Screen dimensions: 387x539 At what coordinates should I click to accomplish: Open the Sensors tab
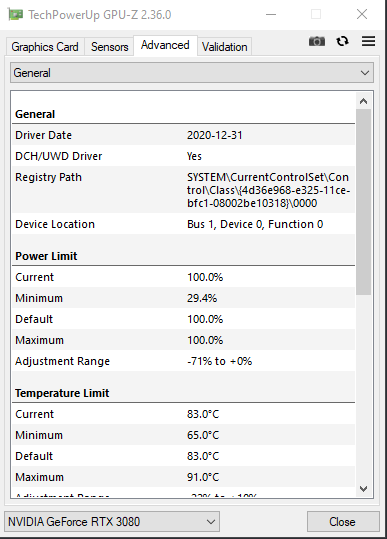[109, 46]
